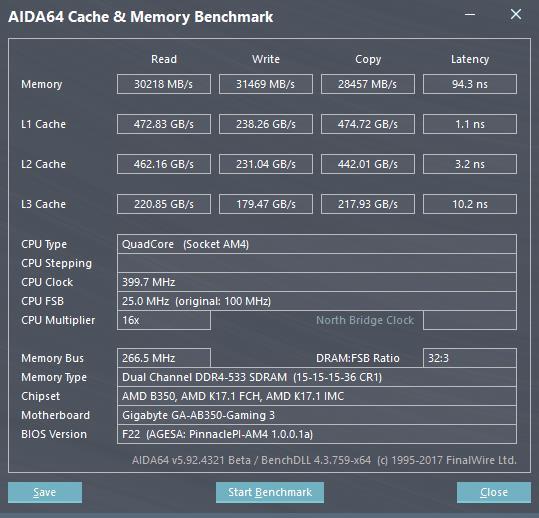This screenshot has width=539, height=518.
Task: Close the benchmark dialog via Close button
Action: (x=494, y=492)
